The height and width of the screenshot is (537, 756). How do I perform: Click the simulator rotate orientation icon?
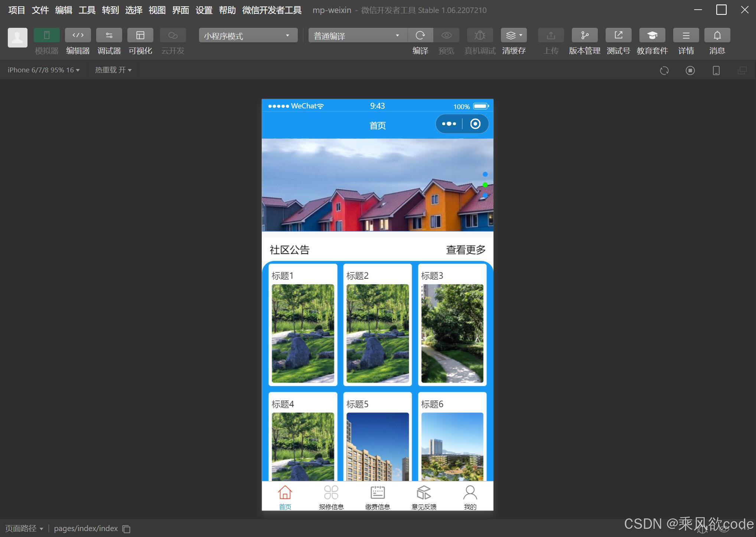click(x=664, y=70)
